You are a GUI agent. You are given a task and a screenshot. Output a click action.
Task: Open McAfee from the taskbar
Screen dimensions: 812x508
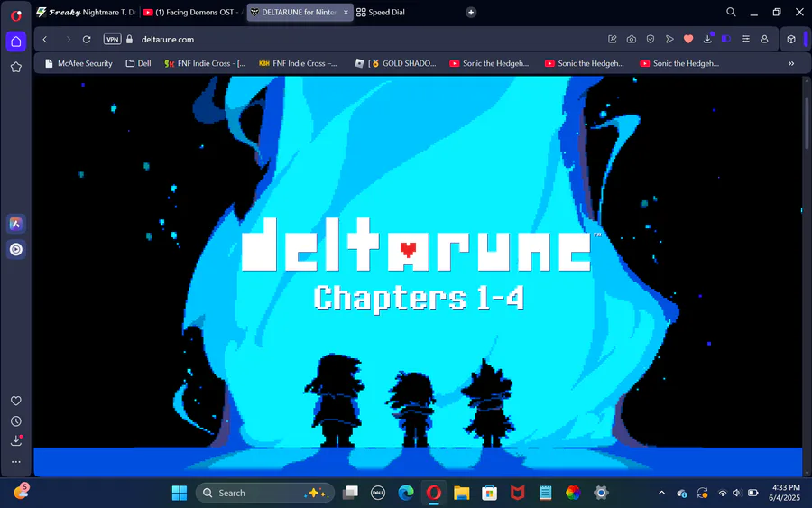pos(517,493)
